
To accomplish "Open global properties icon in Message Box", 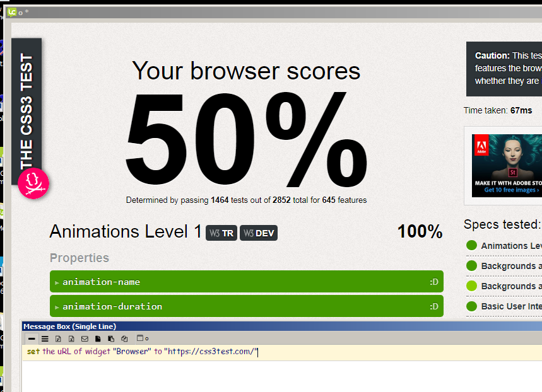I will [58, 339].
